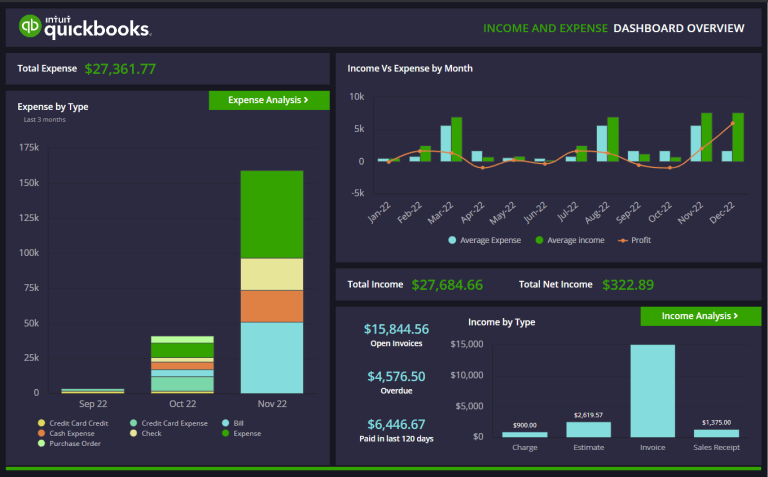The height and width of the screenshot is (477, 768).
Task: Click the Bill legend dot
Action: 226,423
